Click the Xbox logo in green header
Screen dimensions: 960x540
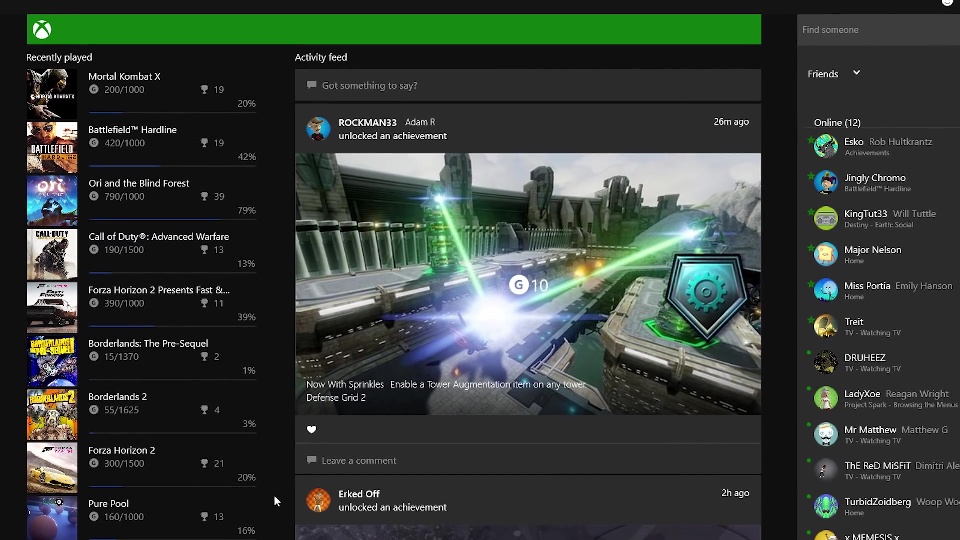42,29
